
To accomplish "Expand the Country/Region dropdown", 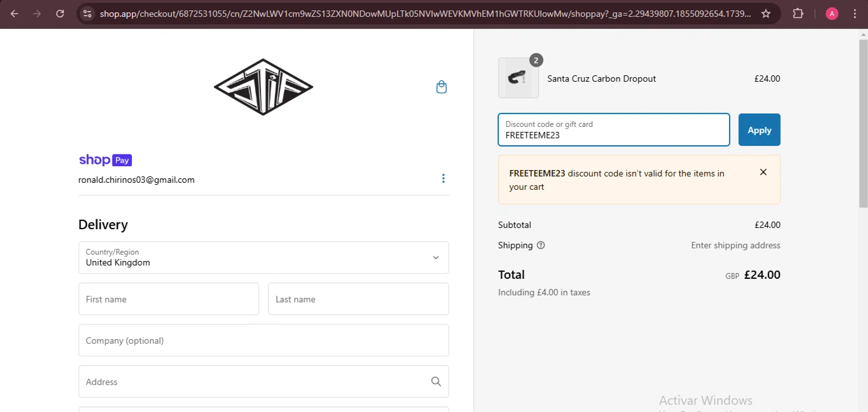I will 263,257.
